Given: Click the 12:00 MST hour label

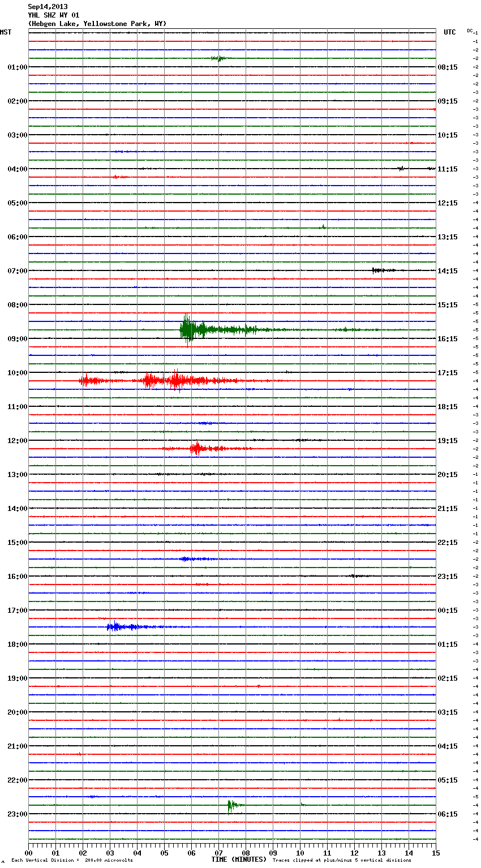Looking at the screenshot, I should click(x=18, y=441).
